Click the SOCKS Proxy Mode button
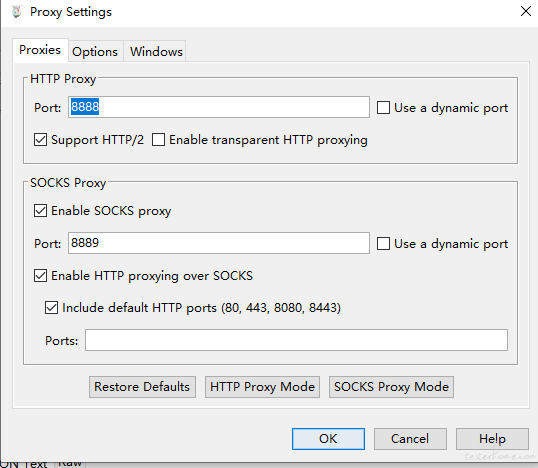Viewport: 538px width, 468px height. pyautogui.click(x=391, y=387)
